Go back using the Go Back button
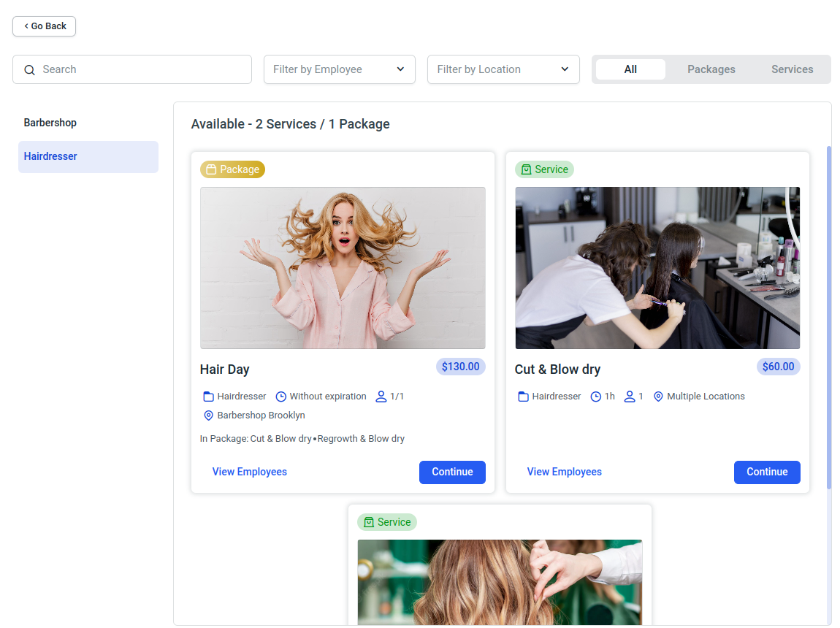The width and height of the screenshot is (840, 628). [x=45, y=26]
